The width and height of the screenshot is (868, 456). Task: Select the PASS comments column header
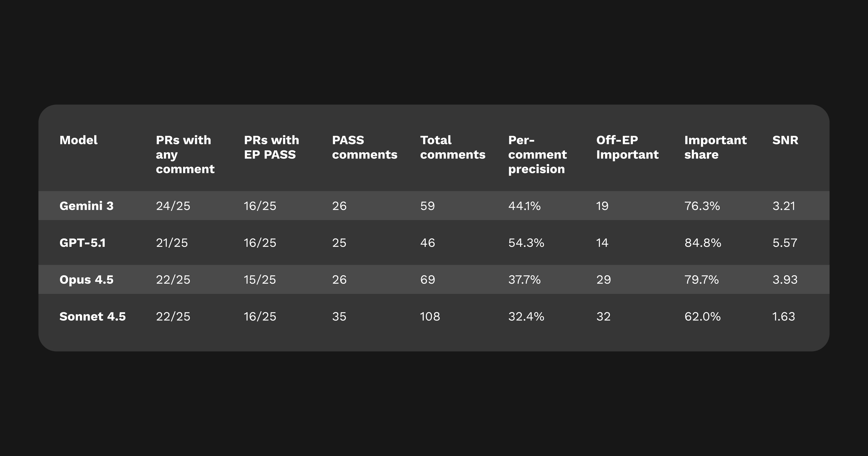[x=365, y=147]
